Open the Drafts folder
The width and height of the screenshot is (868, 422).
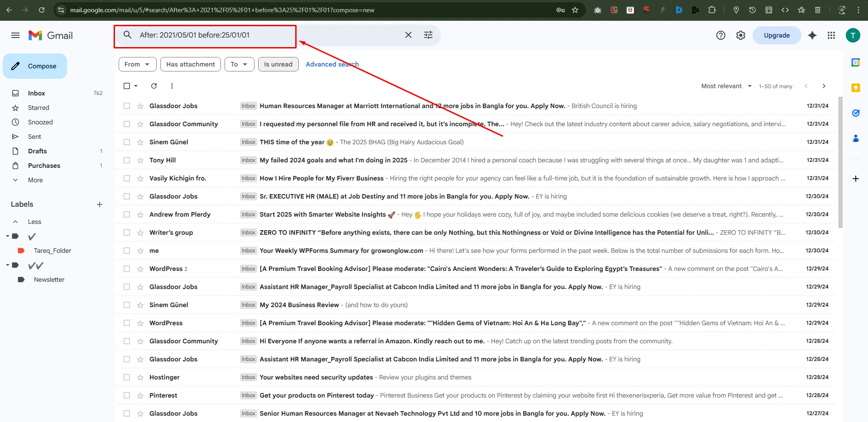pos(38,151)
